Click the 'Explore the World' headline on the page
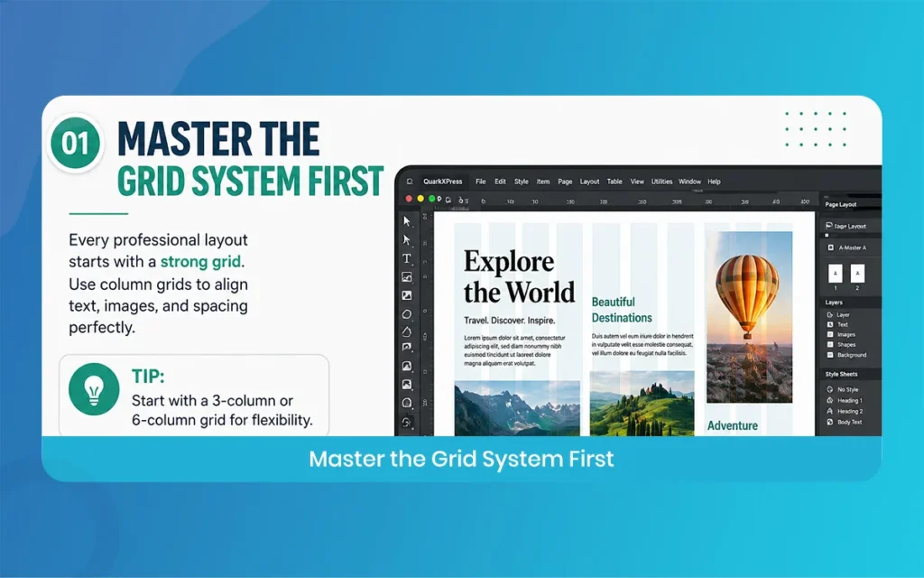Screen dimensions: 924x578 (x=519, y=276)
